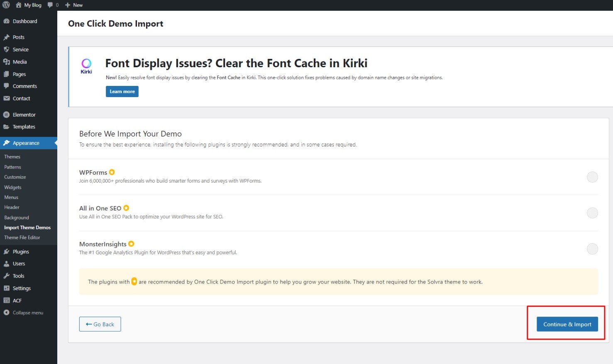Viewport: 613px width, 364px height.
Task: Click the Dashboard gauge icon
Action: [x=6, y=21]
